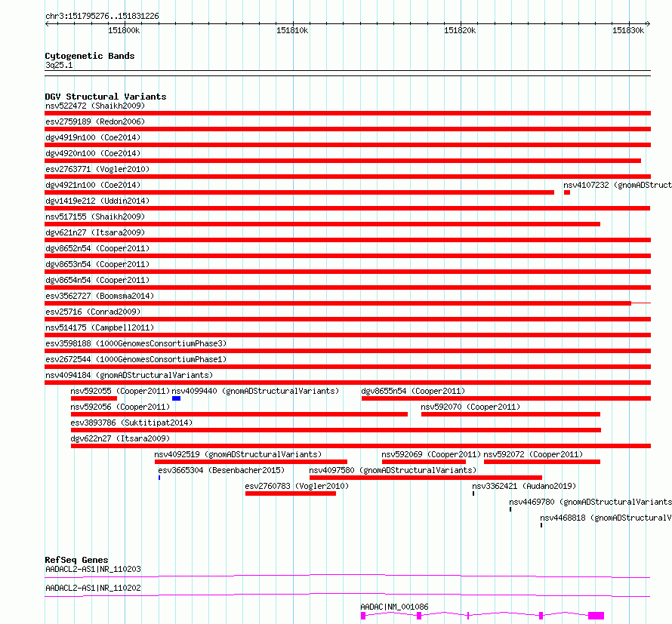
Task: Open nsv4107232 gnomAD variant label
Action: tap(618, 185)
